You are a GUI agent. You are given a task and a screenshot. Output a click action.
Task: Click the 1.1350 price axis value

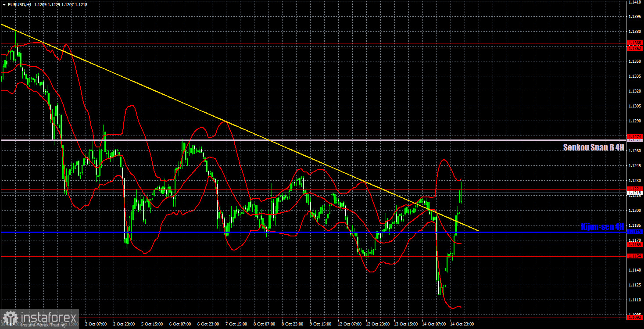click(x=635, y=61)
